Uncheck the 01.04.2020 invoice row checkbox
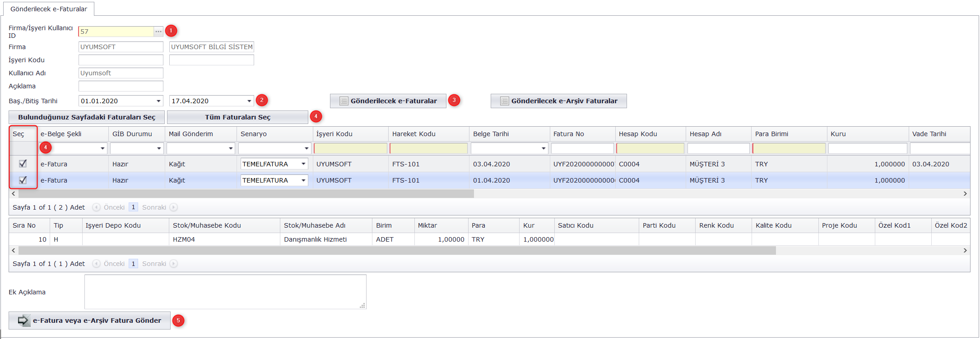This screenshot has width=980, height=339. point(23,180)
